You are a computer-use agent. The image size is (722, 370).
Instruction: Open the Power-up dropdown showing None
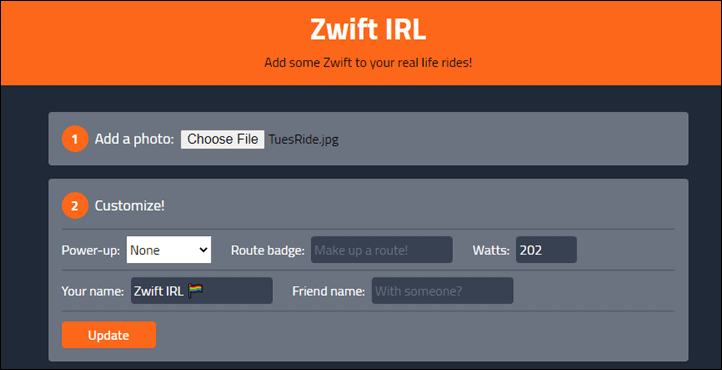(x=169, y=250)
